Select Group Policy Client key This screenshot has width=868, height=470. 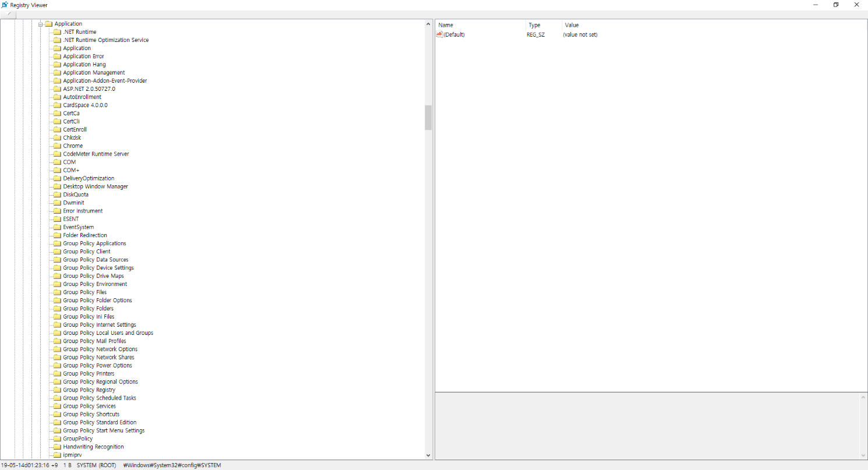[x=87, y=252]
